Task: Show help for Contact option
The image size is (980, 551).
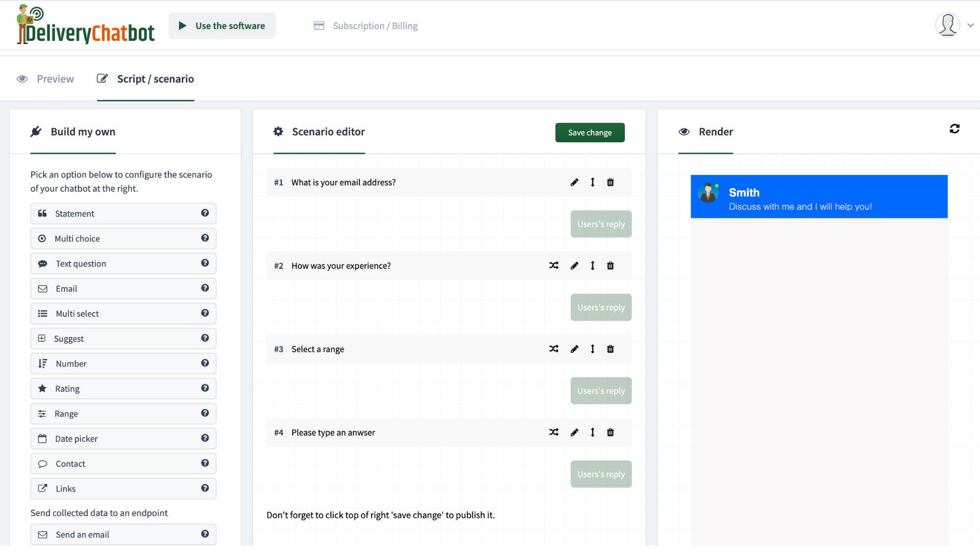Action: coord(205,463)
